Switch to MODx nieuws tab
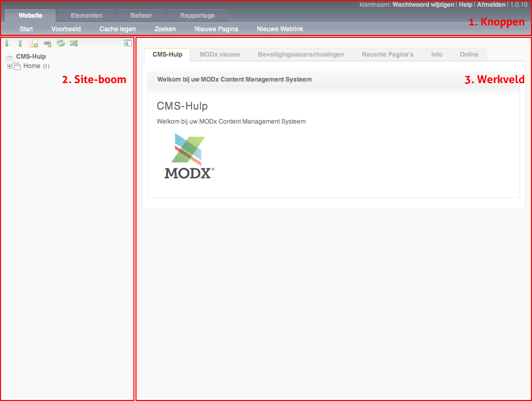 click(x=220, y=55)
